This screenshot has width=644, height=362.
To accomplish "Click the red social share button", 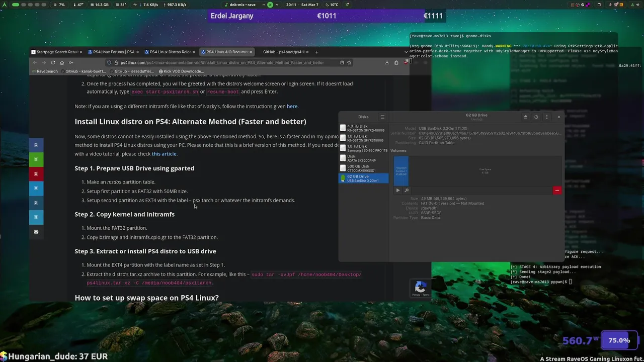I will click(36, 174).
